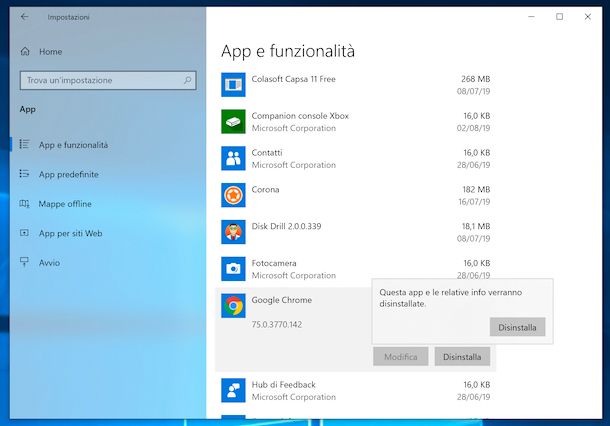Click the '16/07/19' install date
Screen dimensions: 610x426
(x=474, y=202)
